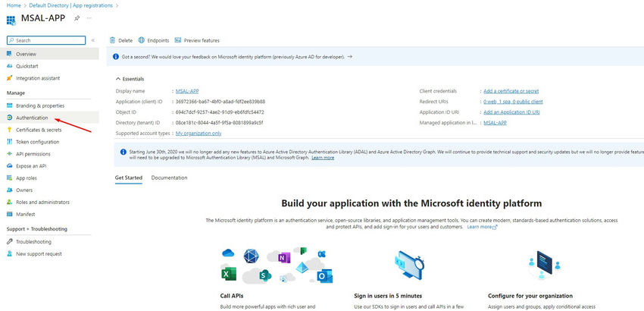Collapse the Essentials section
Screen dimensions: 644x311
117,79
